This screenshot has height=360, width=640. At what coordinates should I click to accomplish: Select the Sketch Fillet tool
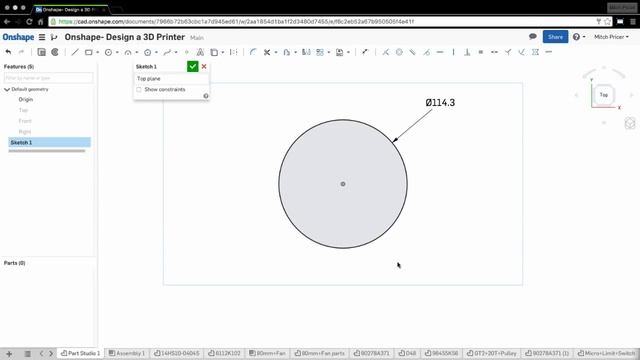(253, 52)
